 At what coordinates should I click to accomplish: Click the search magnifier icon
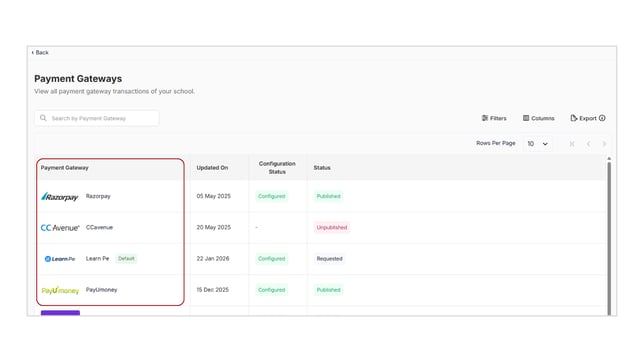pos(43,118)
